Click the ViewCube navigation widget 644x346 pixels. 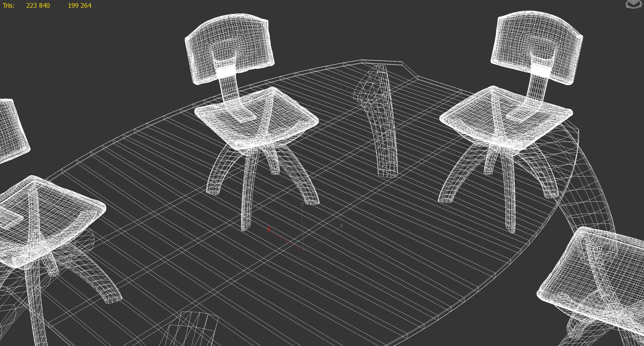coord(634,3)
